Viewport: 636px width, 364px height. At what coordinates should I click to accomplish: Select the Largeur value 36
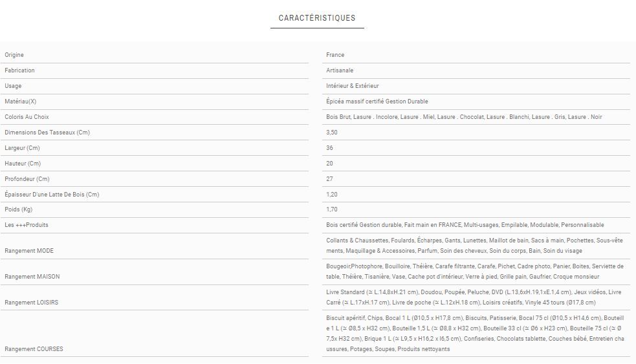click(x=330, y=148)
